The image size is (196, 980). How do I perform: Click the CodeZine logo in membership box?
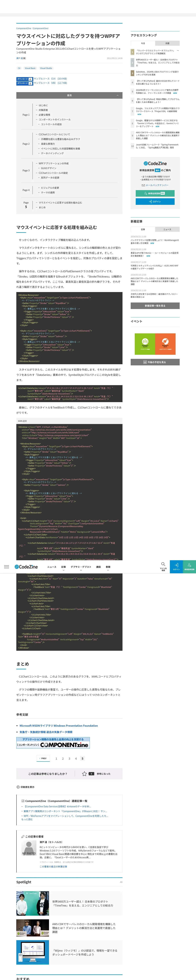point(155,164)
